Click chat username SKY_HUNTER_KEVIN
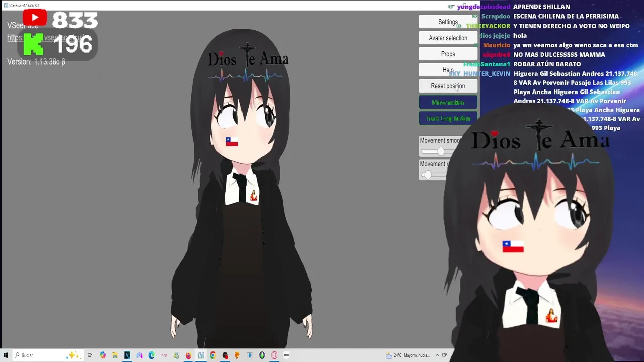Image resolution: width=644 pixels, height=362 pixels. click(x=479, y=74)
